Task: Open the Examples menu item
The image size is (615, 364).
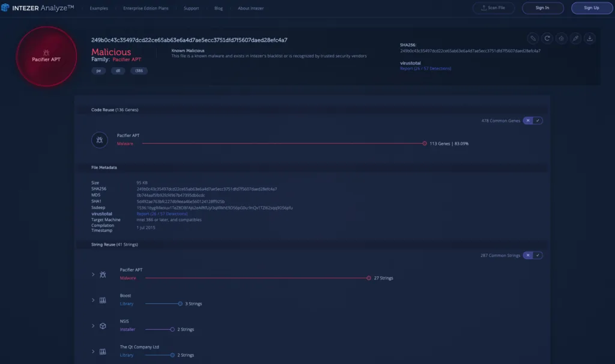Action: [x=99, y=8]
